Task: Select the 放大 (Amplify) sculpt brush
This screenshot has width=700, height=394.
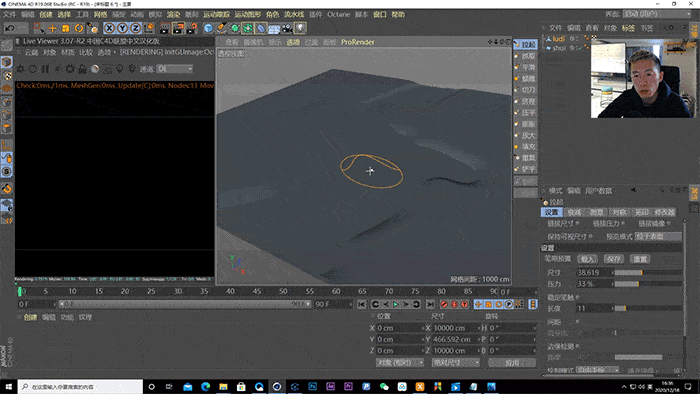Action: click(x=525, y=135)
